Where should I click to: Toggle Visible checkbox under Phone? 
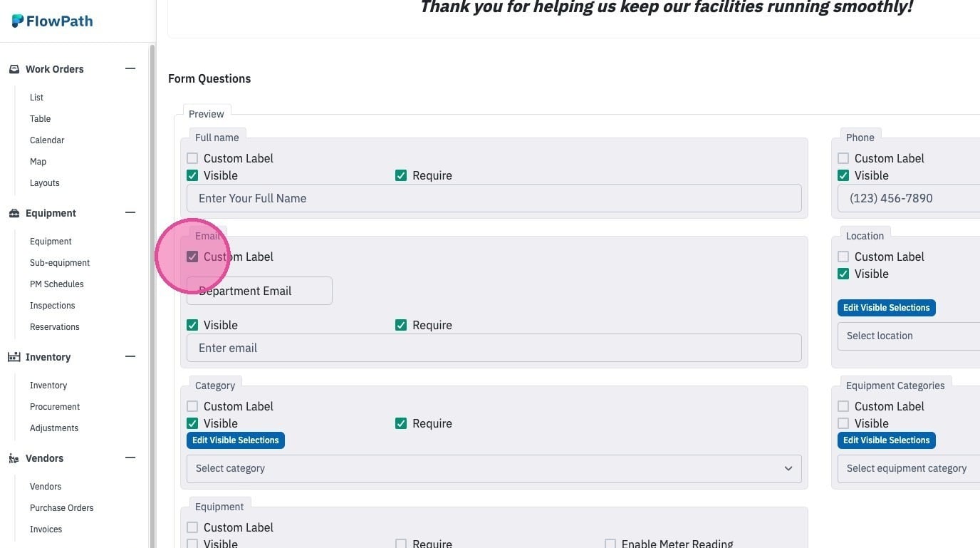[843, 175]
